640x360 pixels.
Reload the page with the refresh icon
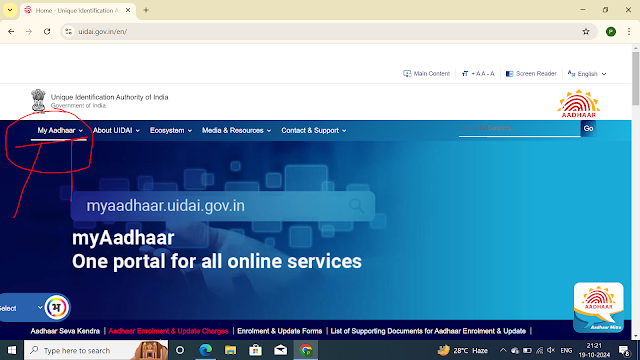[47, 31]
